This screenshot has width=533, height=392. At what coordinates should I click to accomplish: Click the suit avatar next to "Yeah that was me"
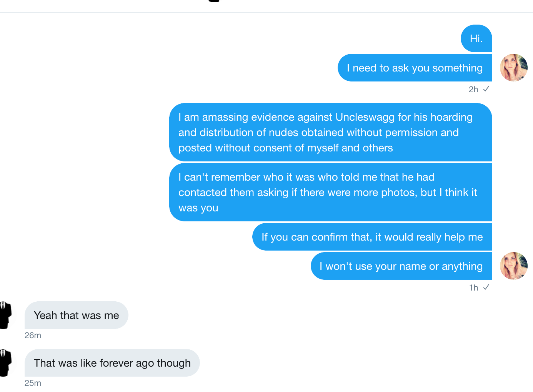(5, 315)
